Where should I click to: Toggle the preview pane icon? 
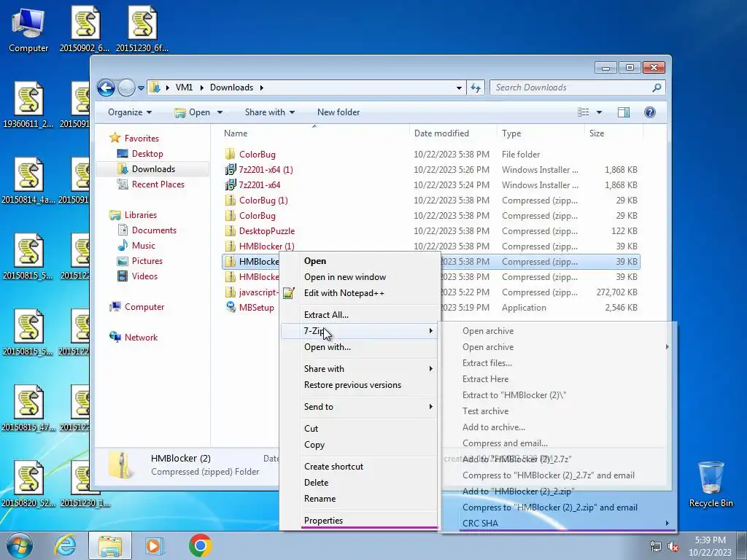(x=623, y=112)
